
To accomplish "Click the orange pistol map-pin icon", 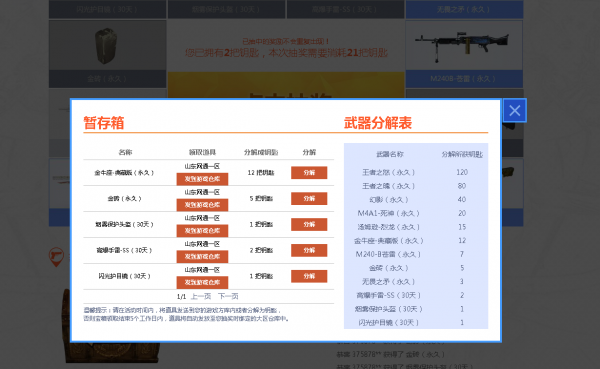I will pos(56,256).
